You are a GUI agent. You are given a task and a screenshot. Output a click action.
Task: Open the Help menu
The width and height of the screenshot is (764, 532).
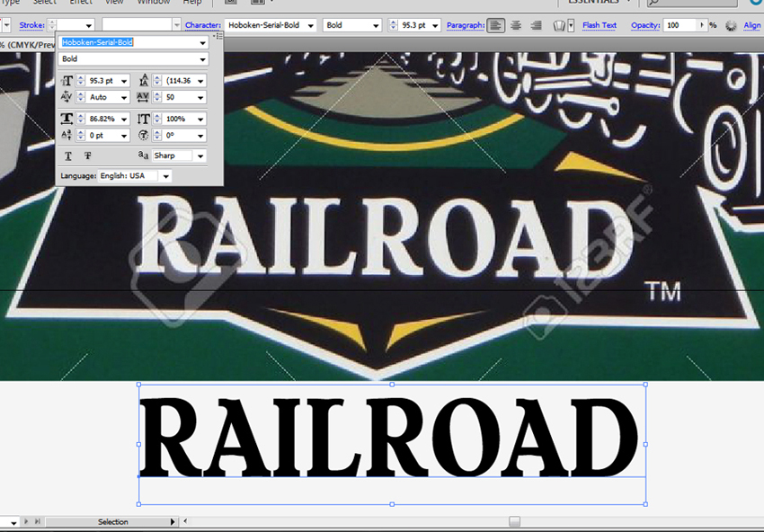pos(192,2)
